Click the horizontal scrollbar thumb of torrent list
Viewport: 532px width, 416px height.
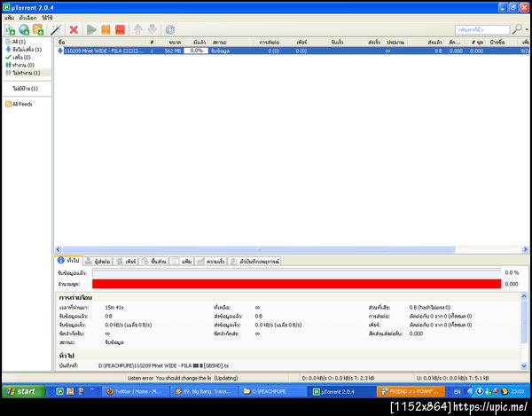coord(259,249)
